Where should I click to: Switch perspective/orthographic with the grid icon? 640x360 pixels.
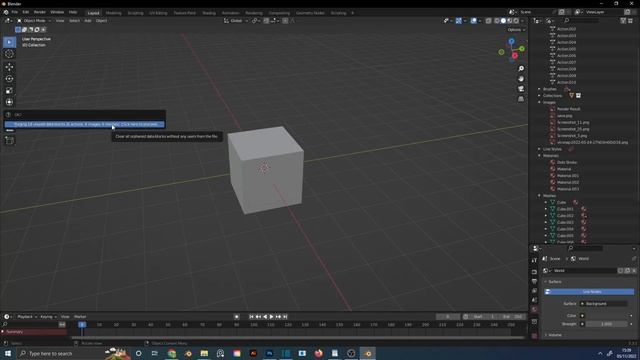point(521,99)
